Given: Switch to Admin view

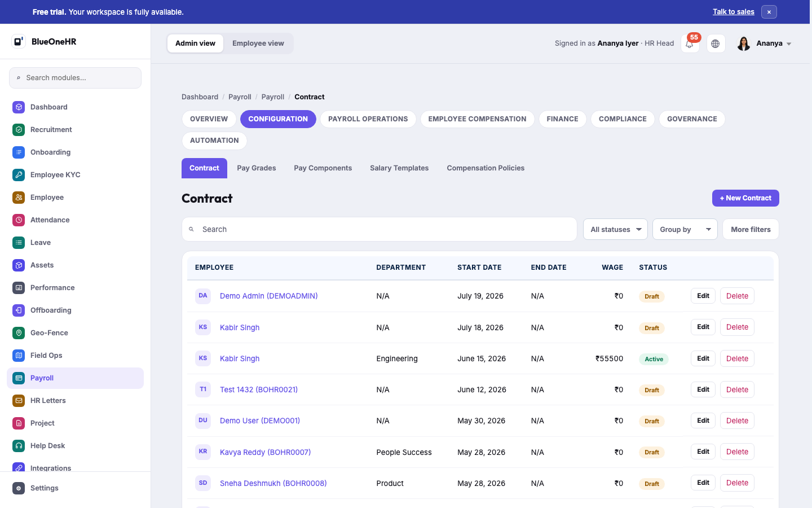Looking at the screenshot, I should pos(195,43).
